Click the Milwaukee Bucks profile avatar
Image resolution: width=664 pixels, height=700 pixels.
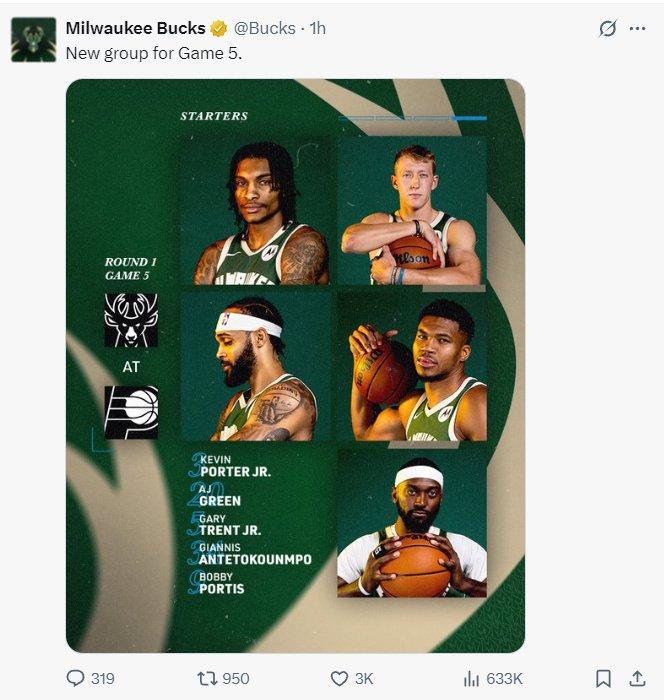coord(33,40)
